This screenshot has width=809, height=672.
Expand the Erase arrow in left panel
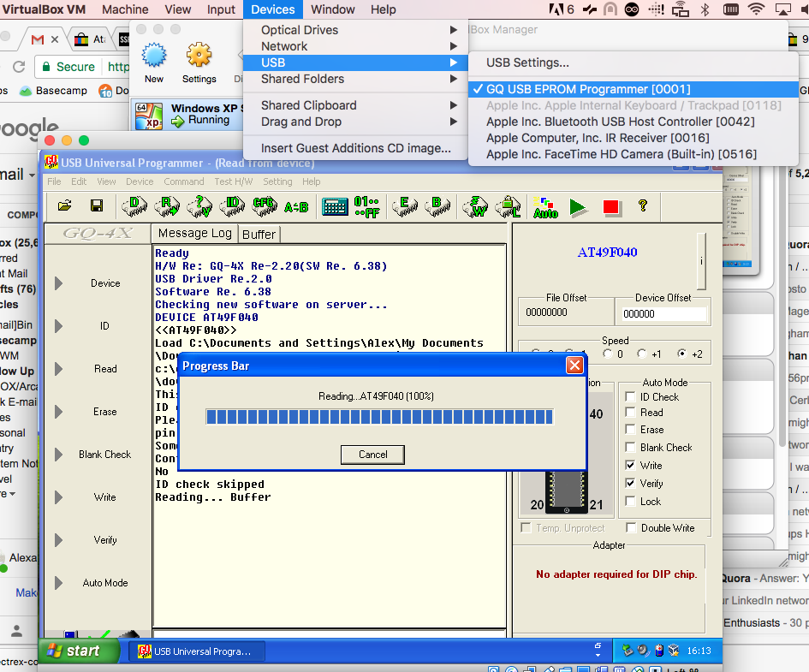[x=59, y=412]
